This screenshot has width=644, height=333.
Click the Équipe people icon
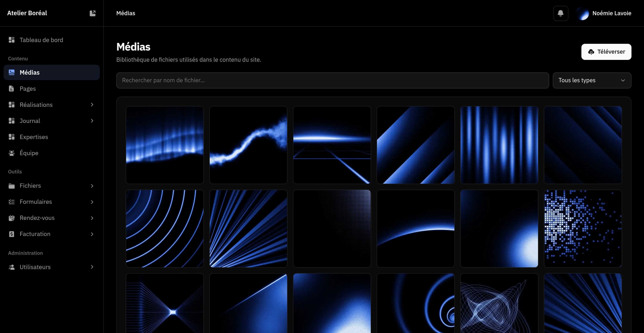tap(11, 153)
